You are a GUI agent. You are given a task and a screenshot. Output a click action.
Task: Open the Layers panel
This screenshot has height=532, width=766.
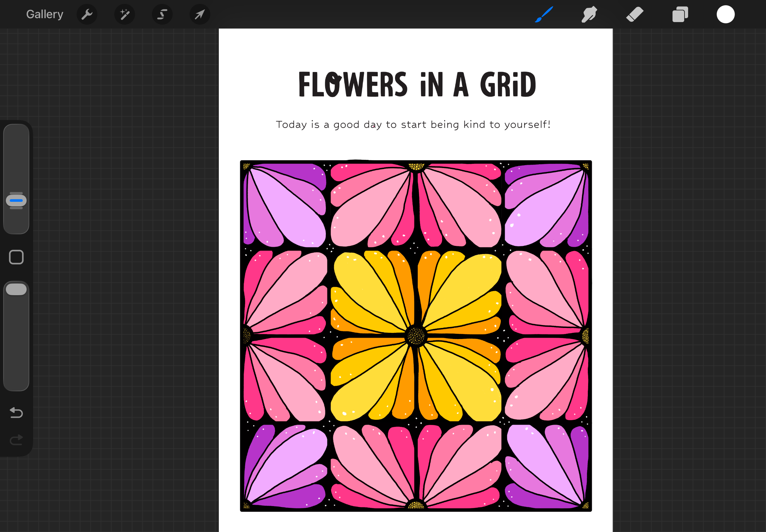coord(680,14)
